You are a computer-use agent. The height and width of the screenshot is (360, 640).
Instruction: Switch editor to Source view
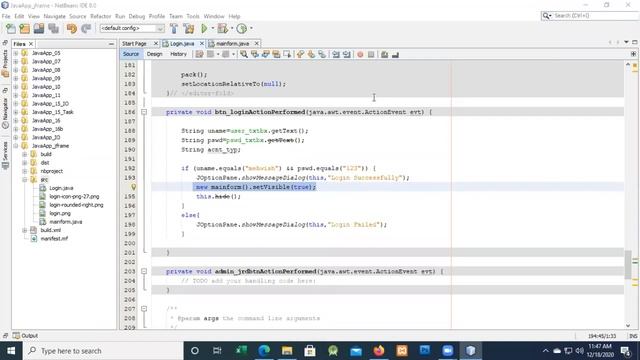coord(131,54)
